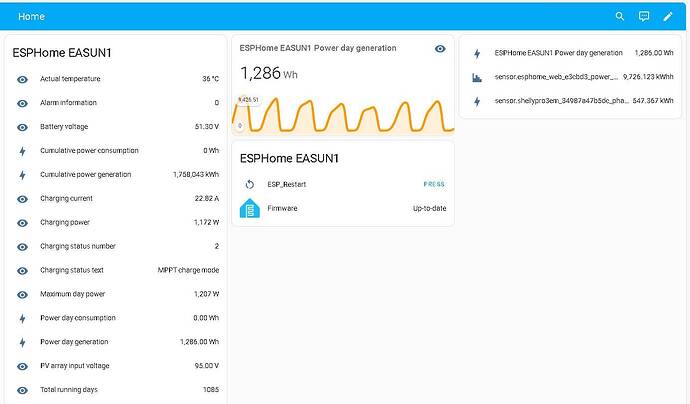Image resolution: width=690 pixels, height=404 pixels.
Task: Click the 547.367 kWh value
Action: pos(653,101)
